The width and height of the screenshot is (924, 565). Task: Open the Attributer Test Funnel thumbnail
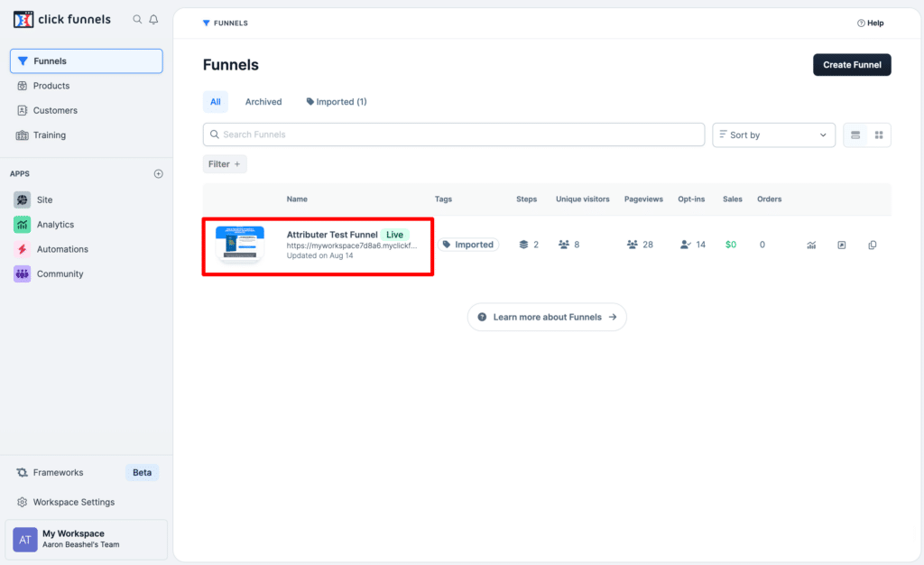pyautogui.click(x=240, y=243)
